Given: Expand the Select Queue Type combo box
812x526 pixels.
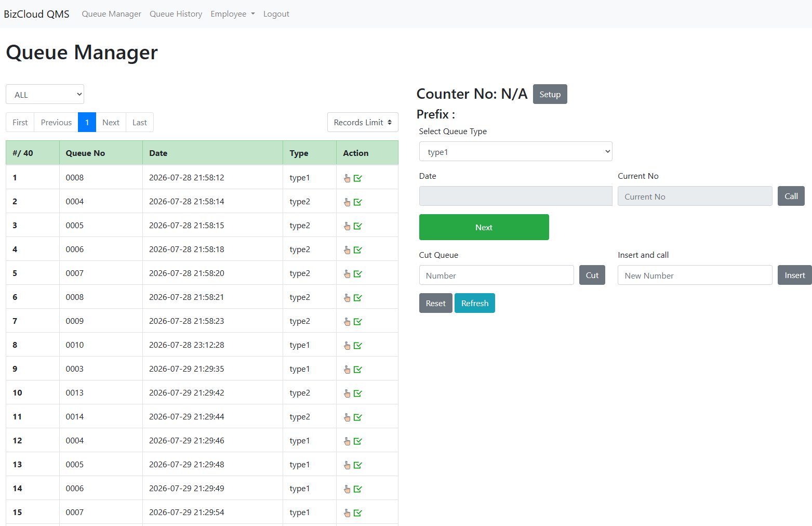Looking at the screenshot, I should point(515,151).
